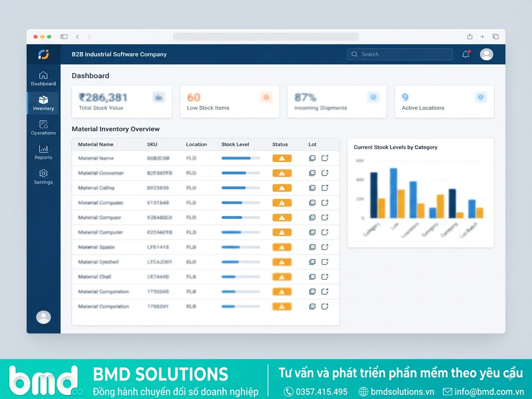Open external link icon in Material Chat row
Image resolution: width=532 pixels, height=399 pixels.
[325, 277]
